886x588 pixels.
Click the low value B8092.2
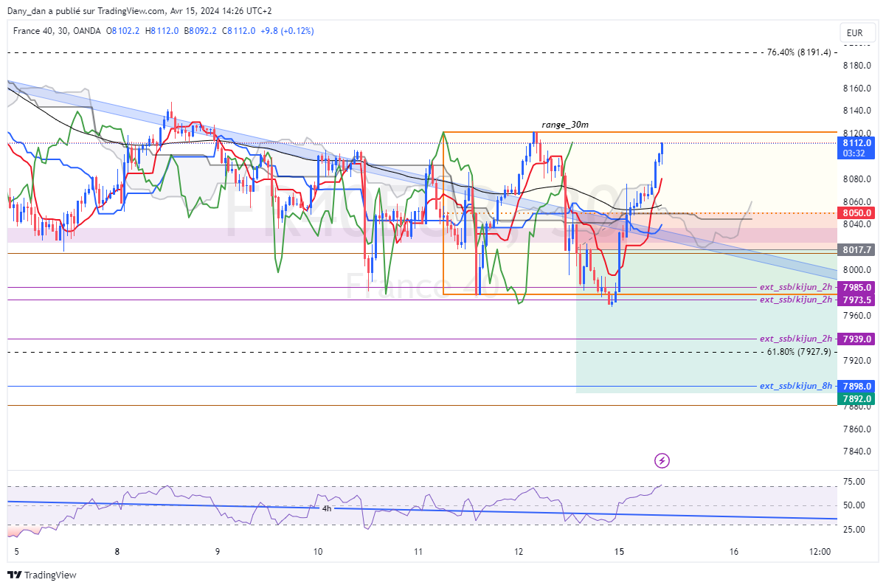click(x=200, y=31)
